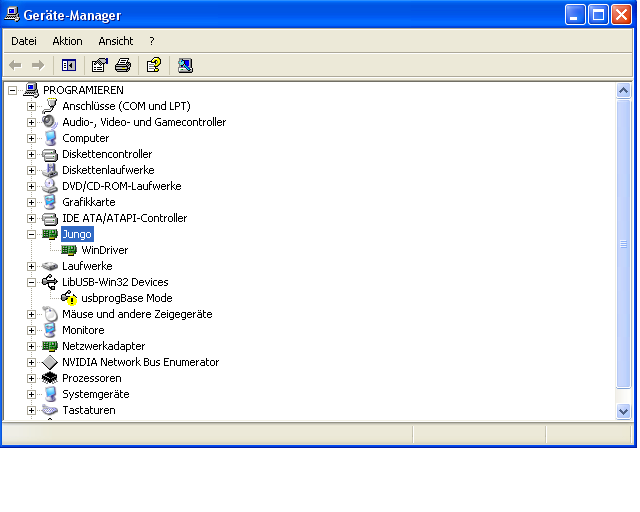The image size is (640, 512).
Task: Click the Jungo green card icon
Action: 50,234
